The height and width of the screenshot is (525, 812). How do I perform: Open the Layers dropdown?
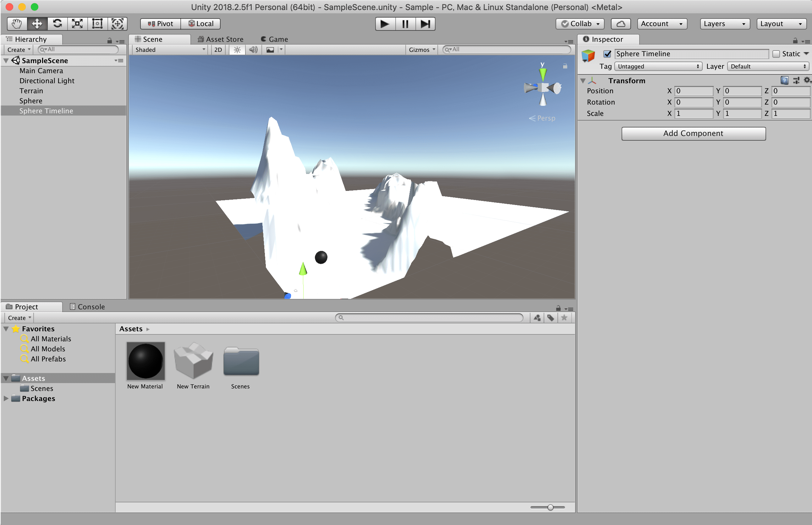point(725,24)
